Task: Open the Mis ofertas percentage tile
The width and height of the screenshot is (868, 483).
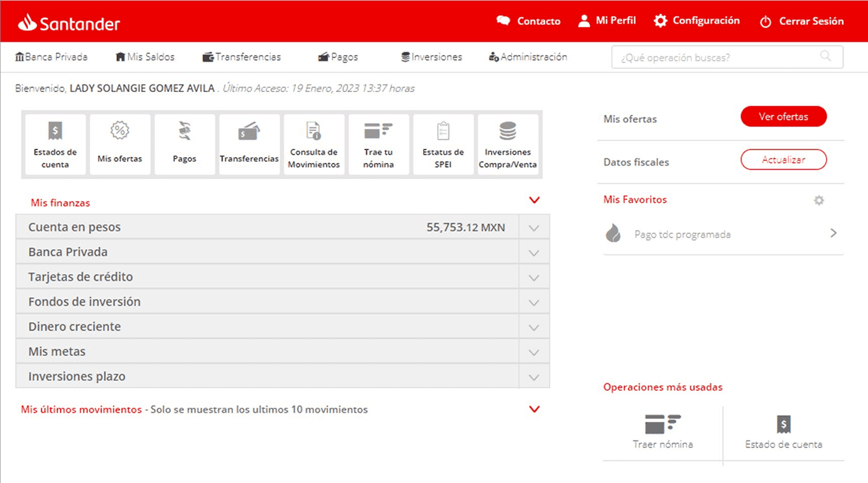Action: 120,144
